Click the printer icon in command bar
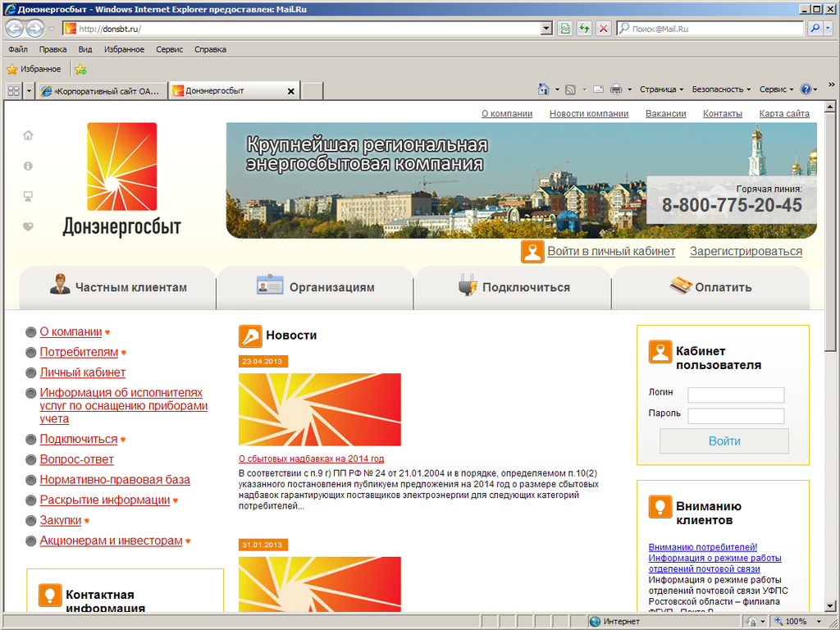Image resolution: width=840 pixels, height=630 pixels. coord(616,89)
